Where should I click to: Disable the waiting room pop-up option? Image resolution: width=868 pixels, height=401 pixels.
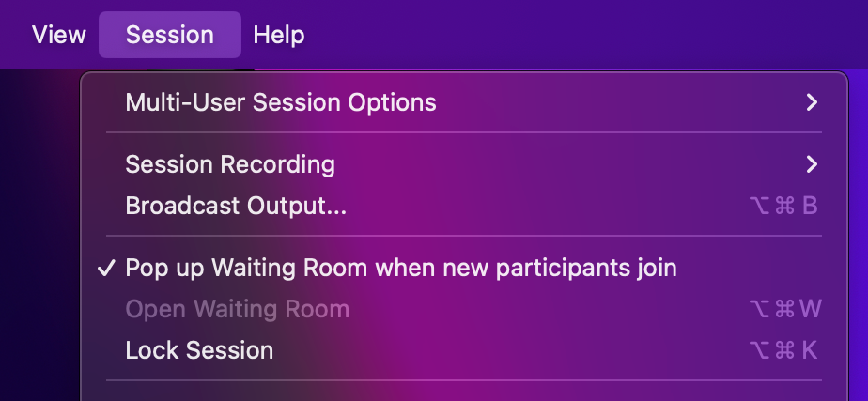pos(401,268)
